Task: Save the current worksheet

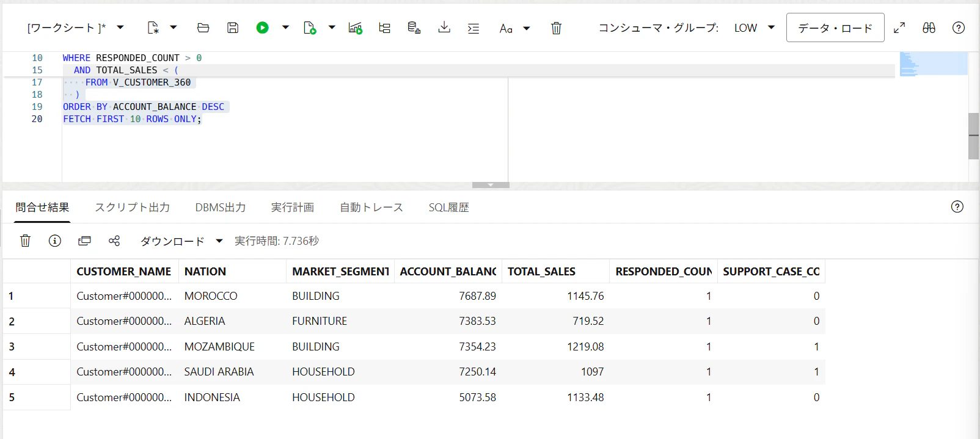Action: (233, 27)
